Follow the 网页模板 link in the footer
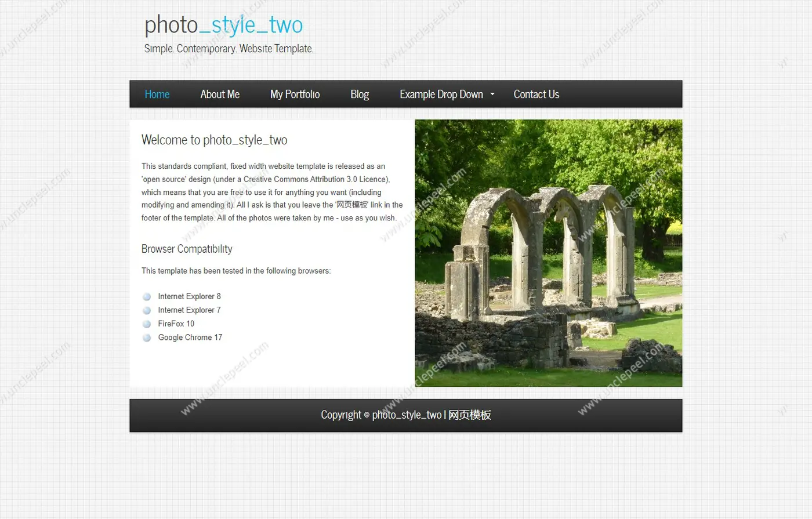Image resolution: width=812 pixels, height=519 pixels. click(x=470, y=415)
